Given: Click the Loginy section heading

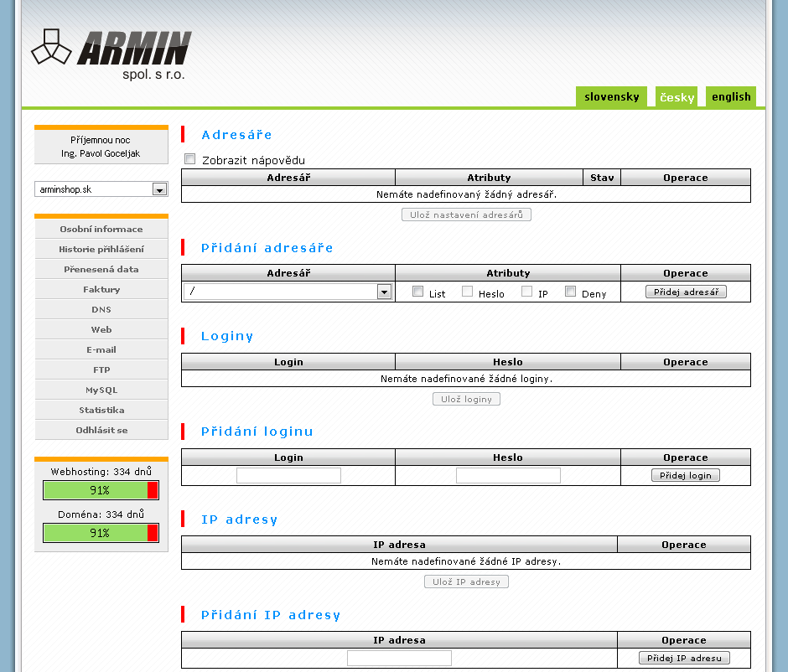Looking at the screenshot, I should click(x=227, y=336).
